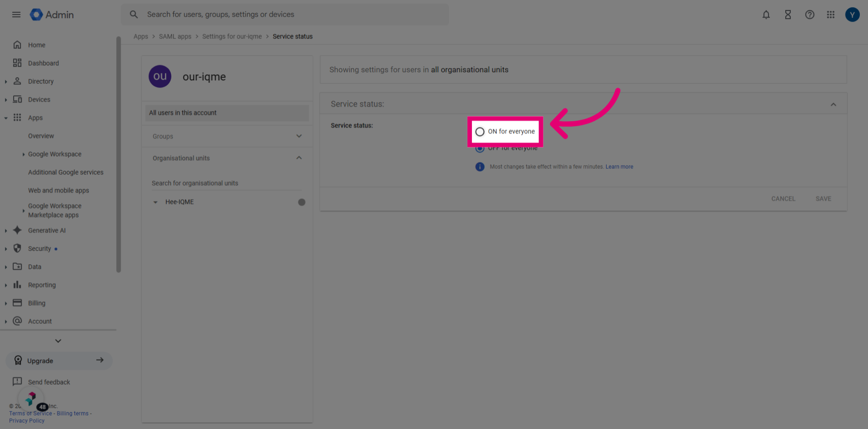868x429 pixels.
Task: Open the account avatar Y
Action: tap(852, 14)
